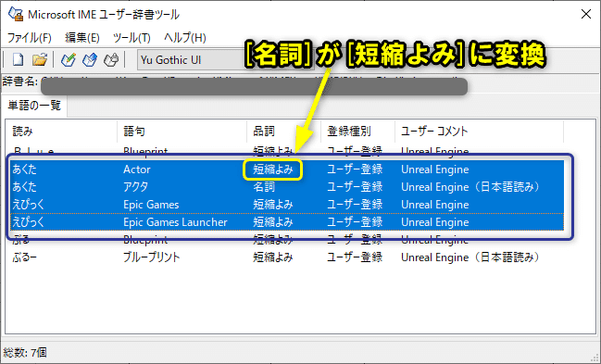
Task: Click the register new word toolbar icon
Action: [69, 59]
